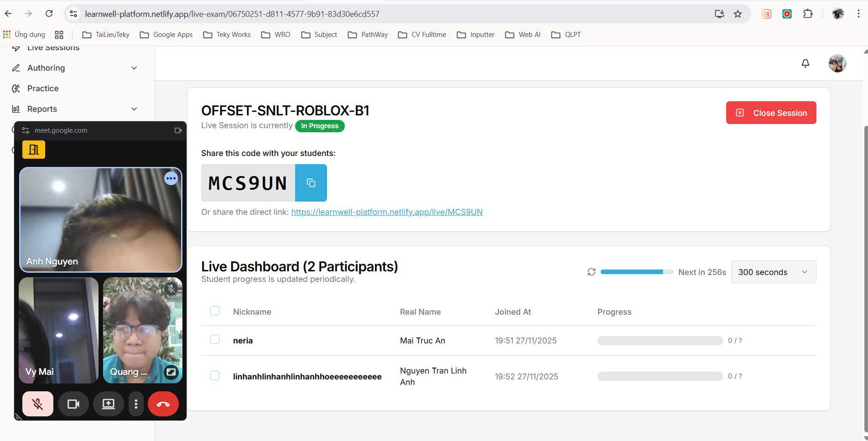
Task: Open the notifications bell
Action: tap(805, 63)
